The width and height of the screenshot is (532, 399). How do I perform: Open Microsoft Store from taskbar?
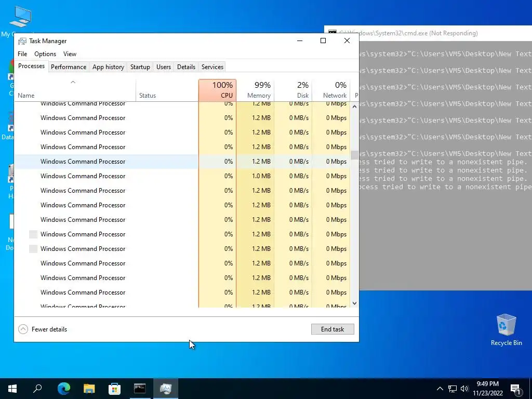tap(114, 389)
